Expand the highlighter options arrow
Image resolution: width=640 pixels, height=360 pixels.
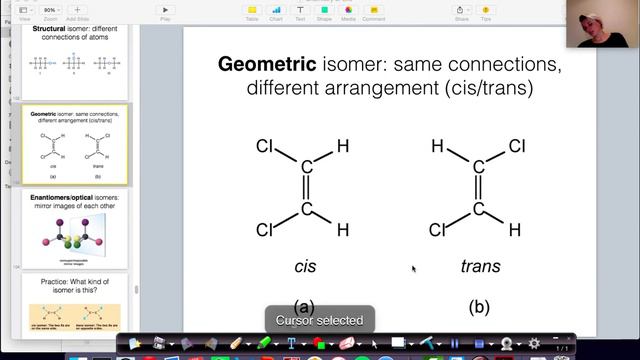click(276, 344)
